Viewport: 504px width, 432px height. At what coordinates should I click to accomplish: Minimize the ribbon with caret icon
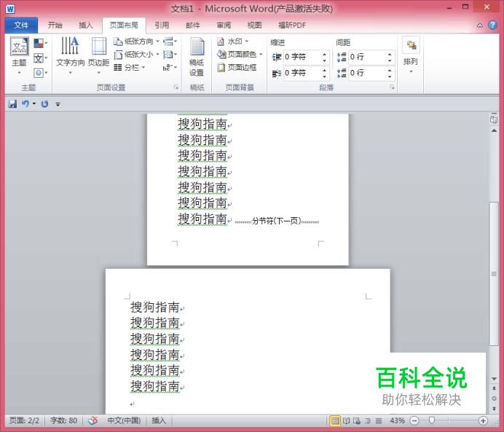480,25
